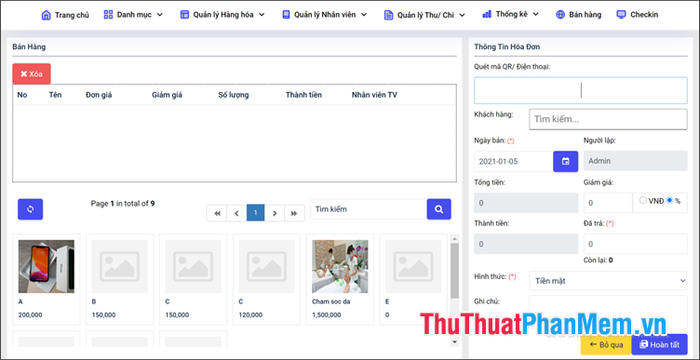
Task: Click the Thành tiền column header
Action: tap(304, 95)
